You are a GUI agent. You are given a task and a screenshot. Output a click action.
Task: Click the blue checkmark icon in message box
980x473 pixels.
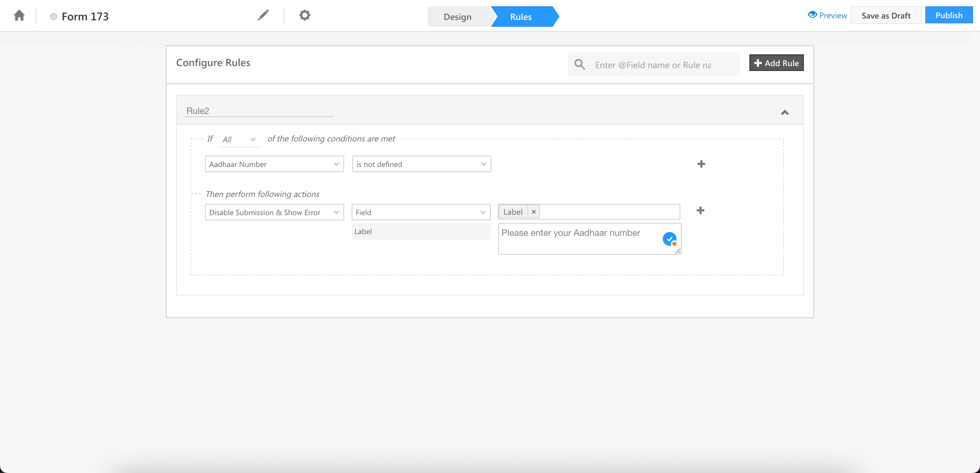669,239
